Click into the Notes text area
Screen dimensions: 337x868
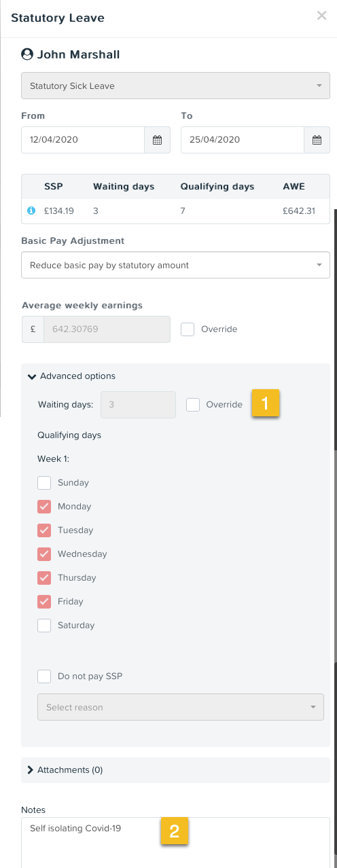click(x=175, y=842)
